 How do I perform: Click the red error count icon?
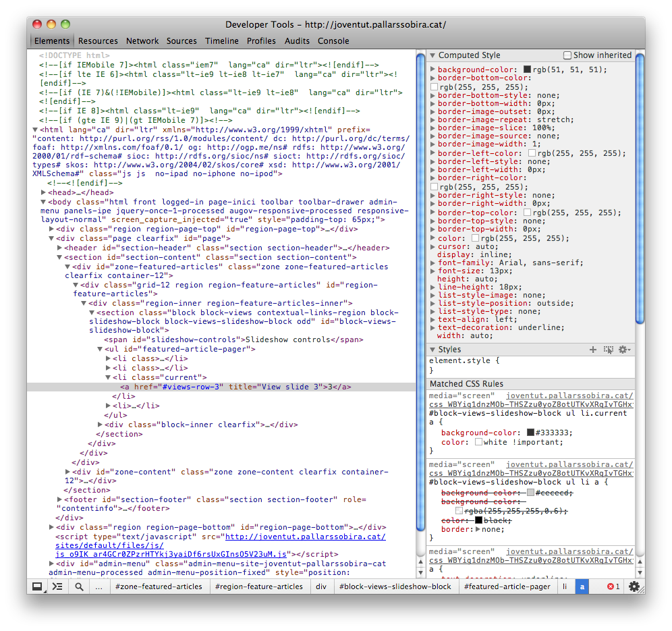611,587
